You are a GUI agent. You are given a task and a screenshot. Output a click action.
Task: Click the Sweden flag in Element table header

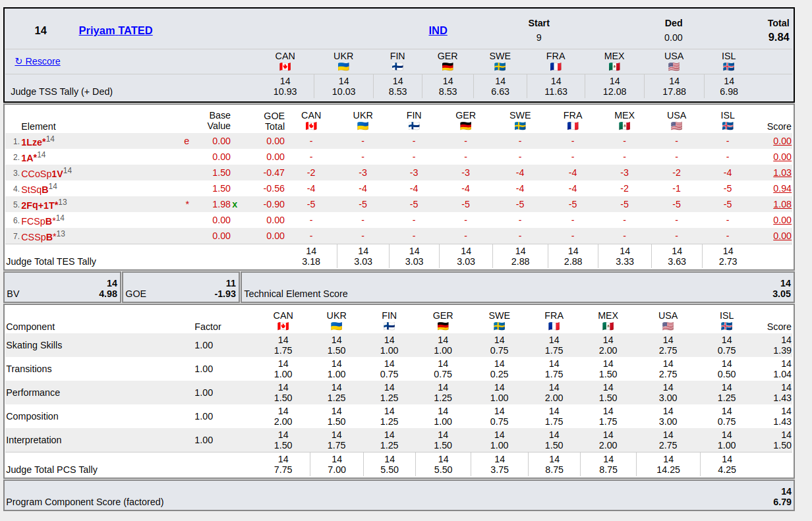(x=519, y=126)
